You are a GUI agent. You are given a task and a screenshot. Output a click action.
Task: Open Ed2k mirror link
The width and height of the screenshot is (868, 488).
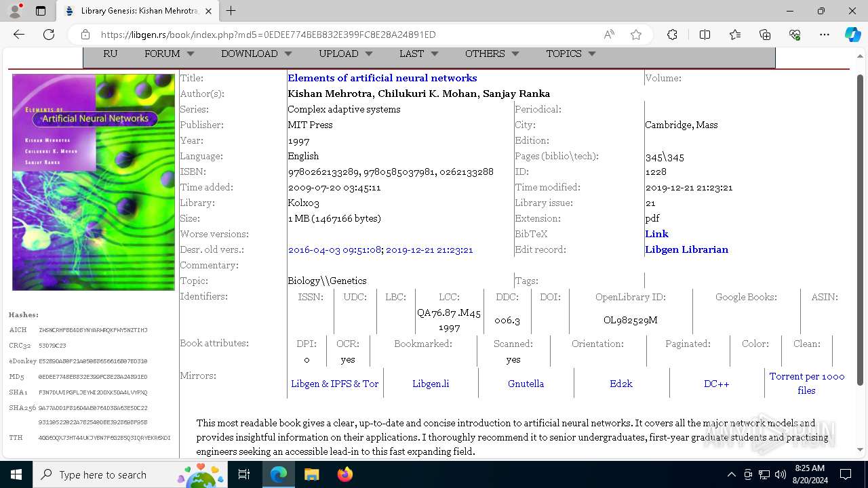point(620,384)
